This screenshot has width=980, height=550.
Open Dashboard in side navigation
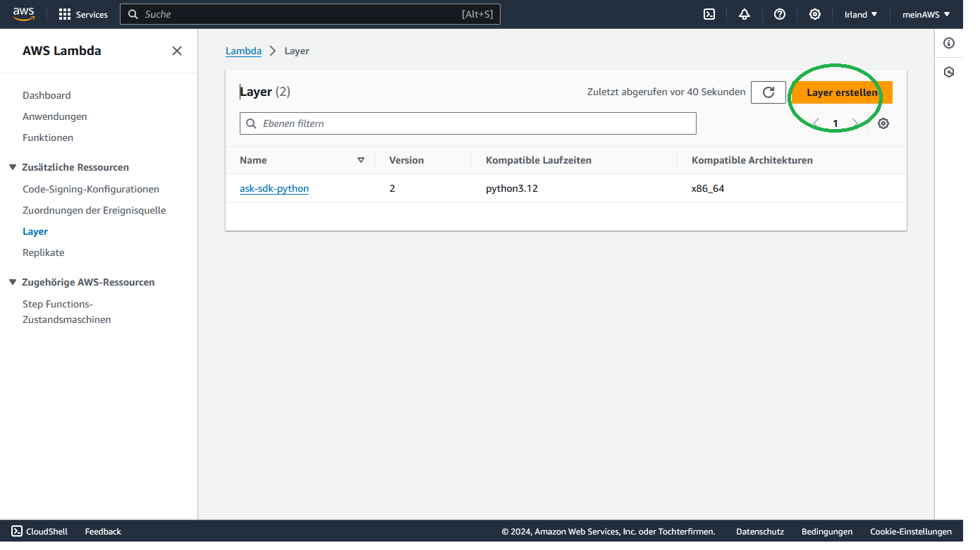click(x=47, y=95)
